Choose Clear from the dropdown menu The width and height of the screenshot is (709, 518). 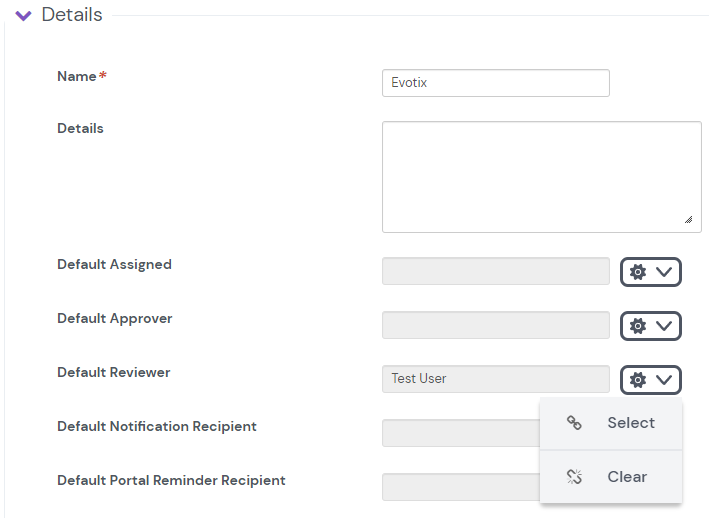tap(627, 477)
